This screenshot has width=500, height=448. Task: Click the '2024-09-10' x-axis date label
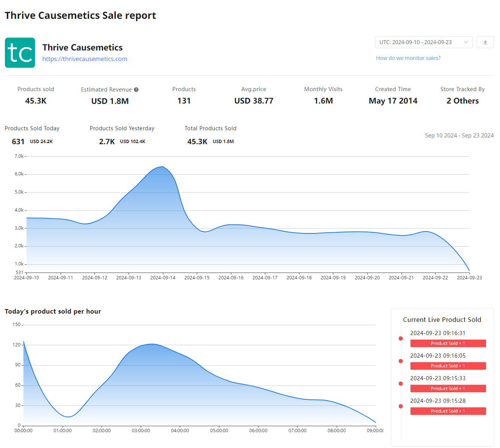point(26,278)
